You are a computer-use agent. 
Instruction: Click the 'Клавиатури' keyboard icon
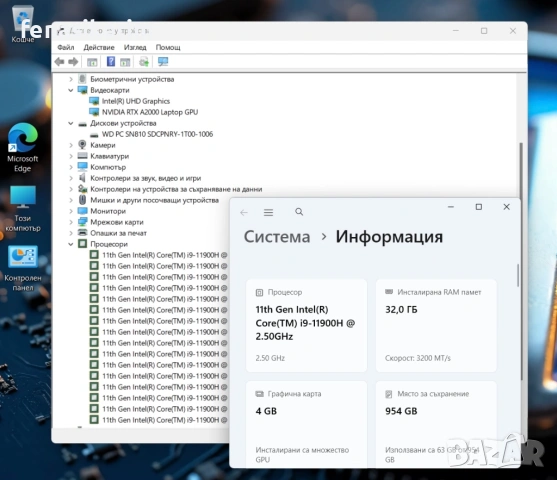(82, 156)
